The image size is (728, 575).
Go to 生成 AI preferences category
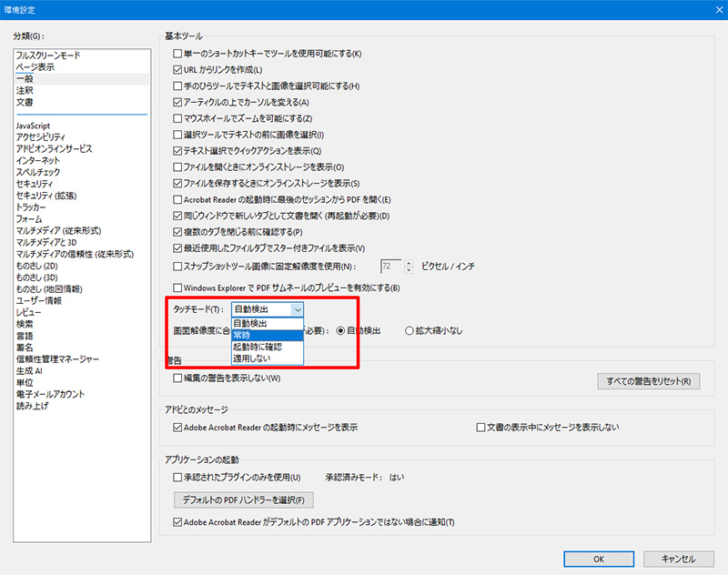30,371
